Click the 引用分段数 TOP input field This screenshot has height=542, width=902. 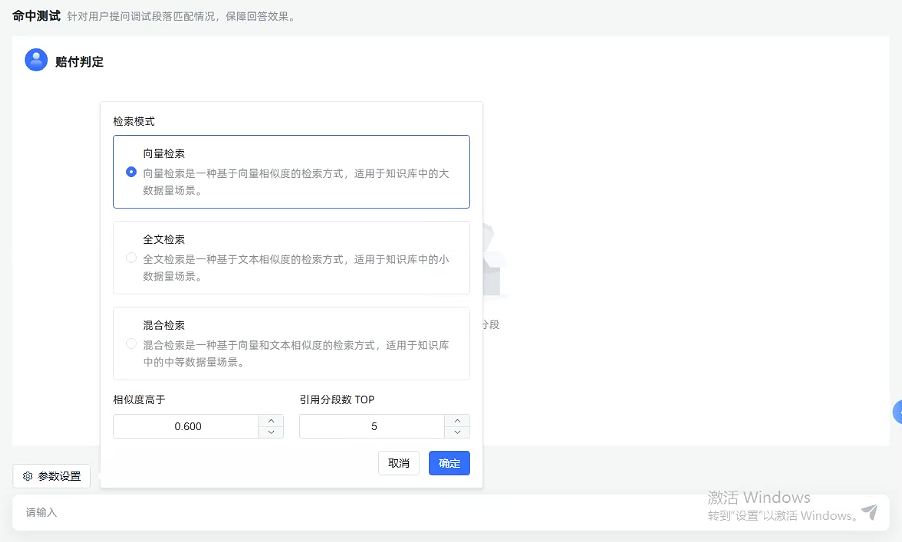coord(373,426)
